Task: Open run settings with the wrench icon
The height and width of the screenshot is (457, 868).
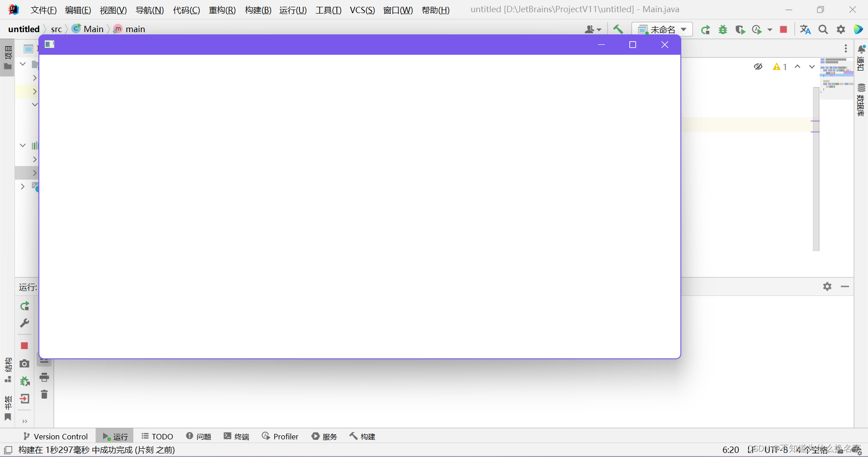Action: click(x=24, y=324)
